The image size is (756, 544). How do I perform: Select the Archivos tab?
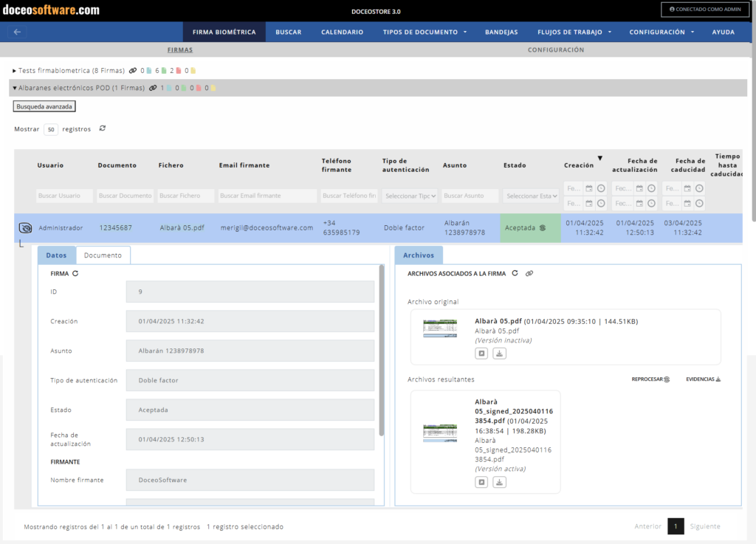click(419, 255)
